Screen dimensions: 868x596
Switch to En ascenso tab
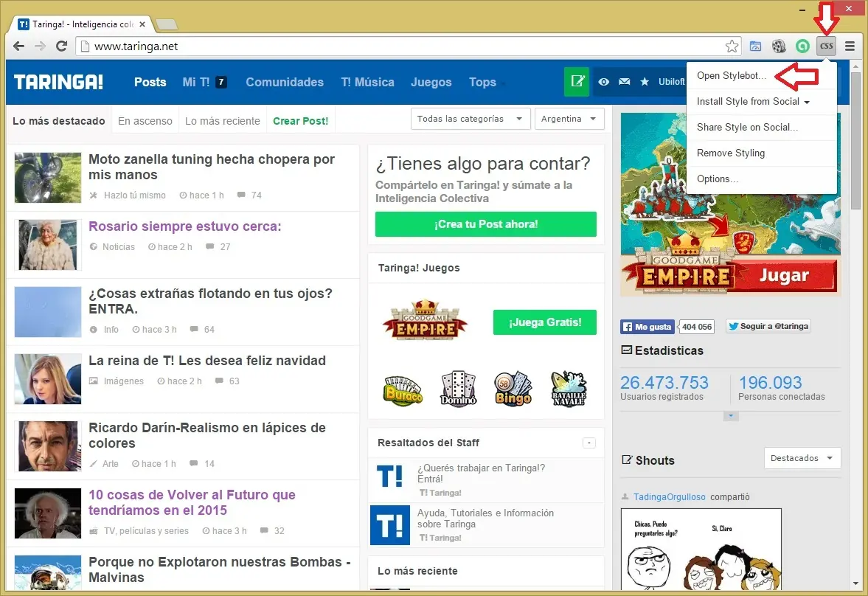pyautogui.click(x=145, y=121)
